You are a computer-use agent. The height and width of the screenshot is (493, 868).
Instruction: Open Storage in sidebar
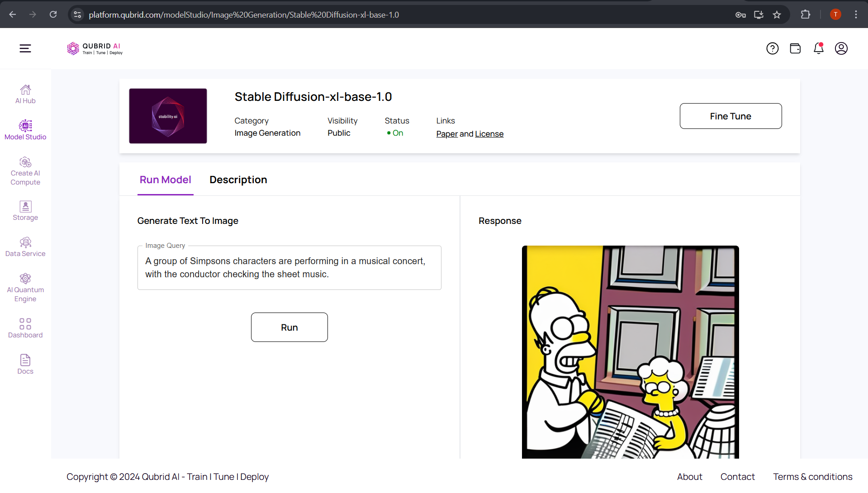coord(25,211)
